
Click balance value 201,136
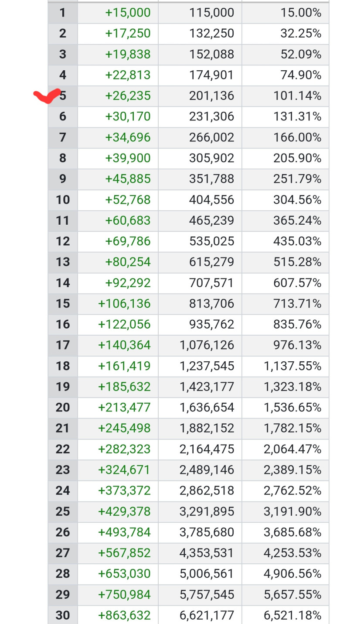[x=200, y=96]
